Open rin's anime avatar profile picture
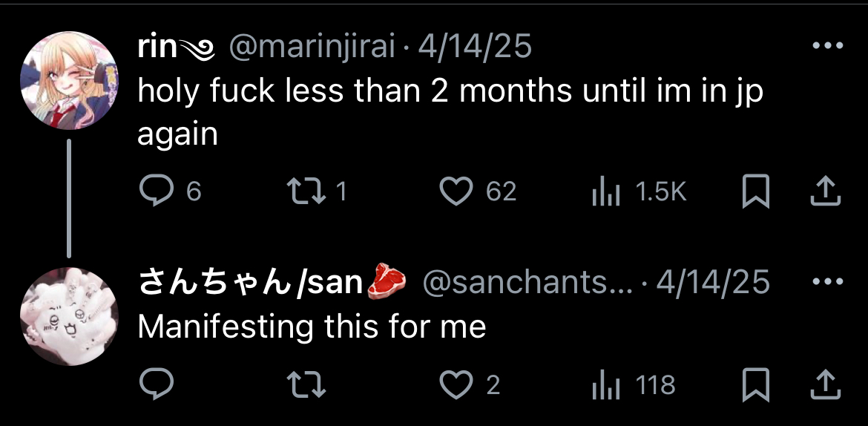Viewport: 868px width, 426px height. (x=69, y=80)
